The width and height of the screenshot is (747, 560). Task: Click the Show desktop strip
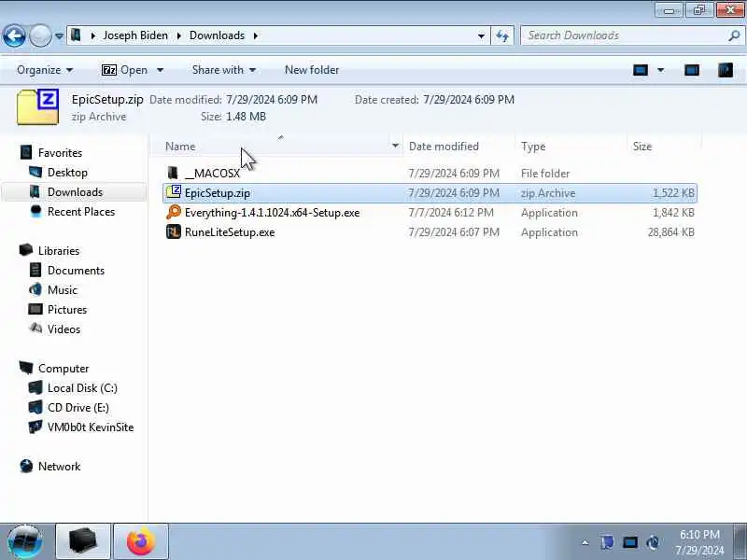[740, 541]
